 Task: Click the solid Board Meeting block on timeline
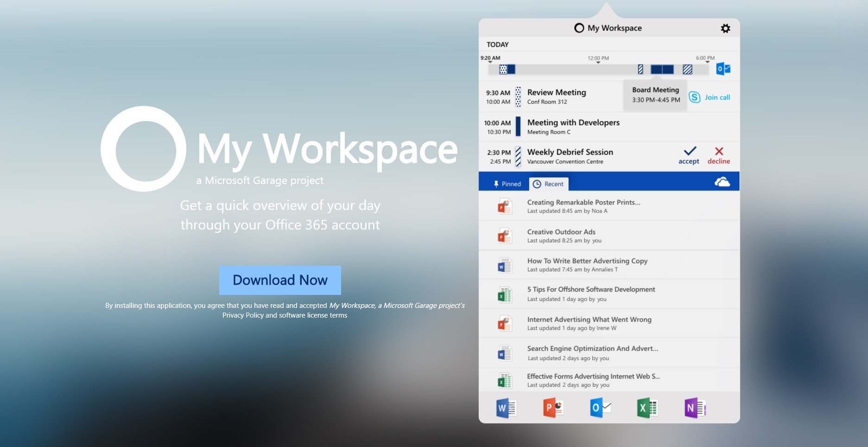click(662, 70)
